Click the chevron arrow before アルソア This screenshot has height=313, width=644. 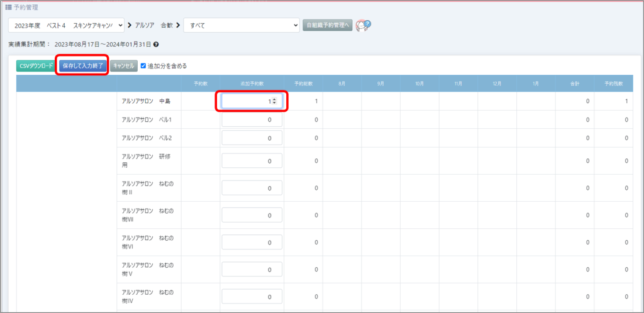130,25
